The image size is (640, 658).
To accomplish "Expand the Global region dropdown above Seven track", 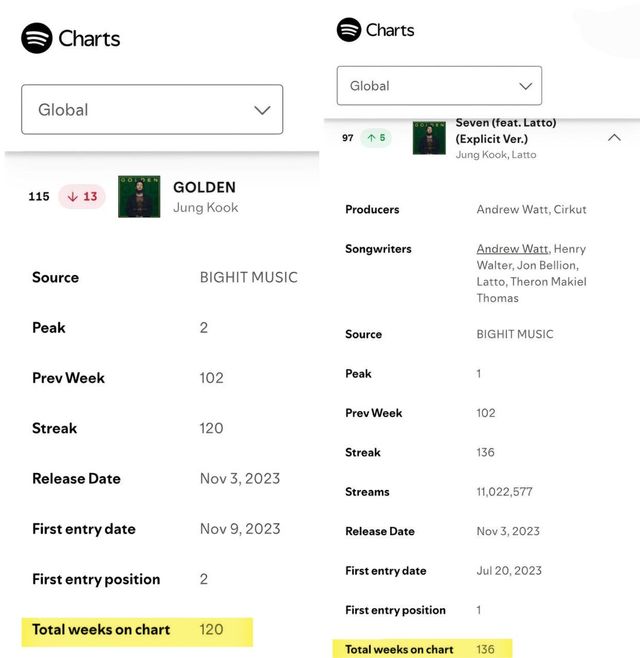I will point(439,86).
